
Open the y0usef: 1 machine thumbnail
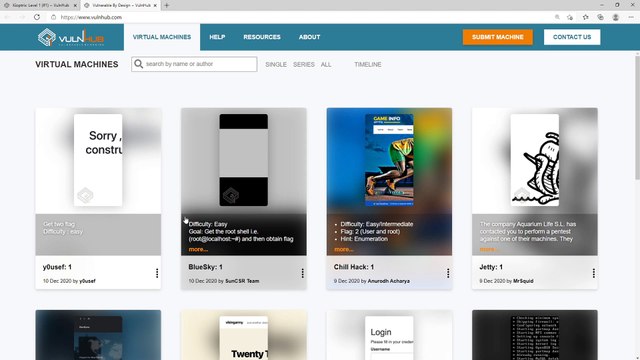point(98,160)
